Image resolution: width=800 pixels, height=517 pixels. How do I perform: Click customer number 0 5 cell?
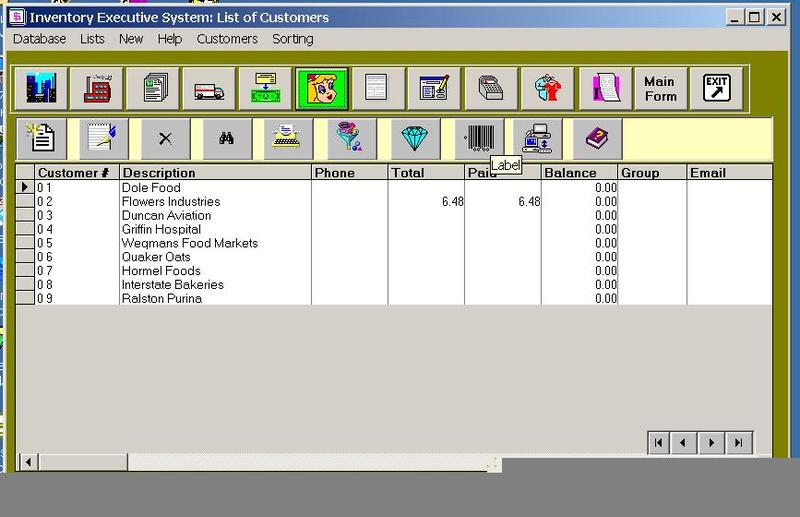77,243
